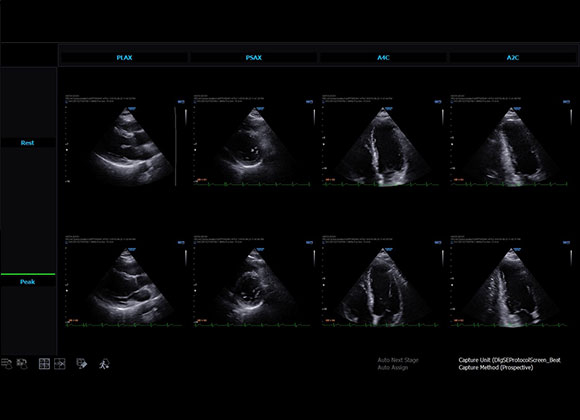580x420 pixels.
Task: Open the Peak A4C ultrasound clip
Action: pyautogui.click(x=382, y=281)
